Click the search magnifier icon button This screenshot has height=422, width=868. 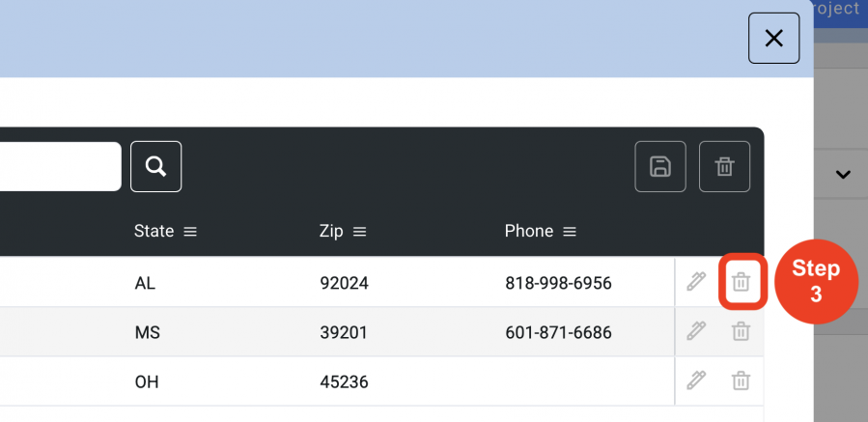click(156, 167)
